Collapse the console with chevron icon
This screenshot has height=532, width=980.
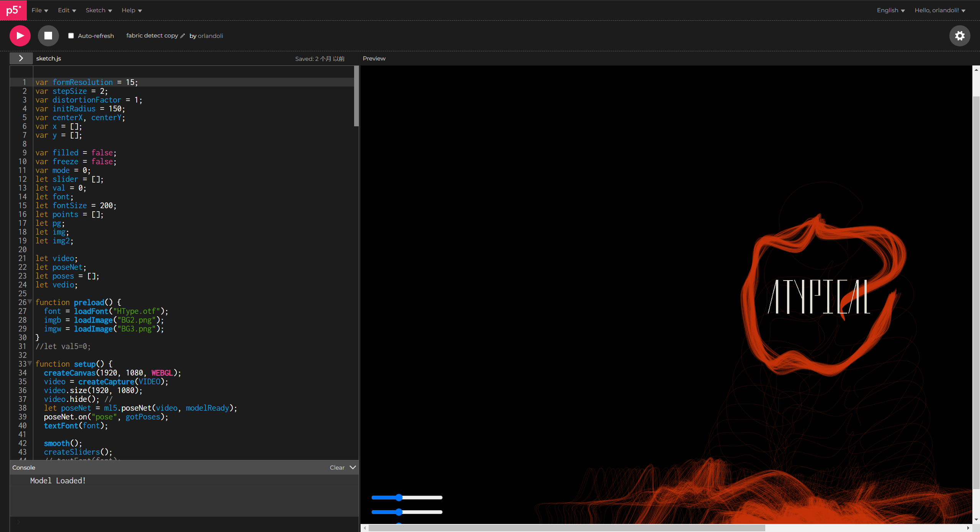(x=353, y=467)
